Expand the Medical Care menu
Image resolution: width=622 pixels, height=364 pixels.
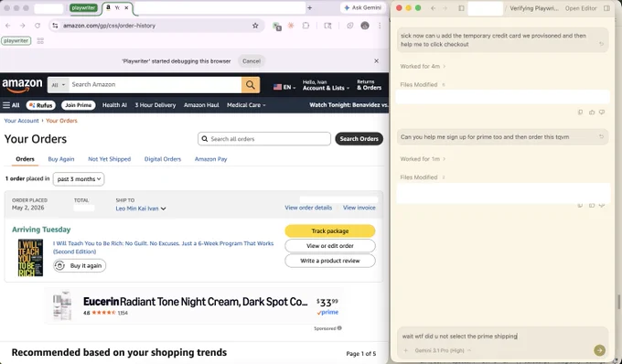246,105
